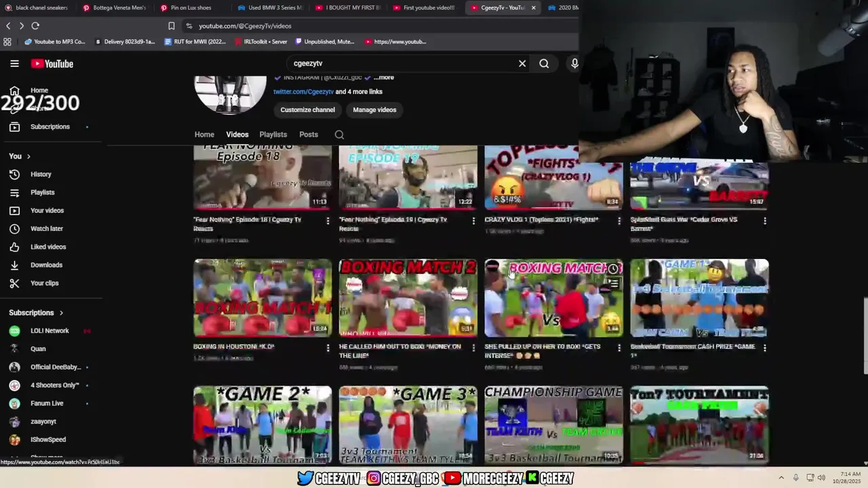Open options menu for Fear Nothing Episode 19
Screen dimensions: 868x488
pos(473,221)
